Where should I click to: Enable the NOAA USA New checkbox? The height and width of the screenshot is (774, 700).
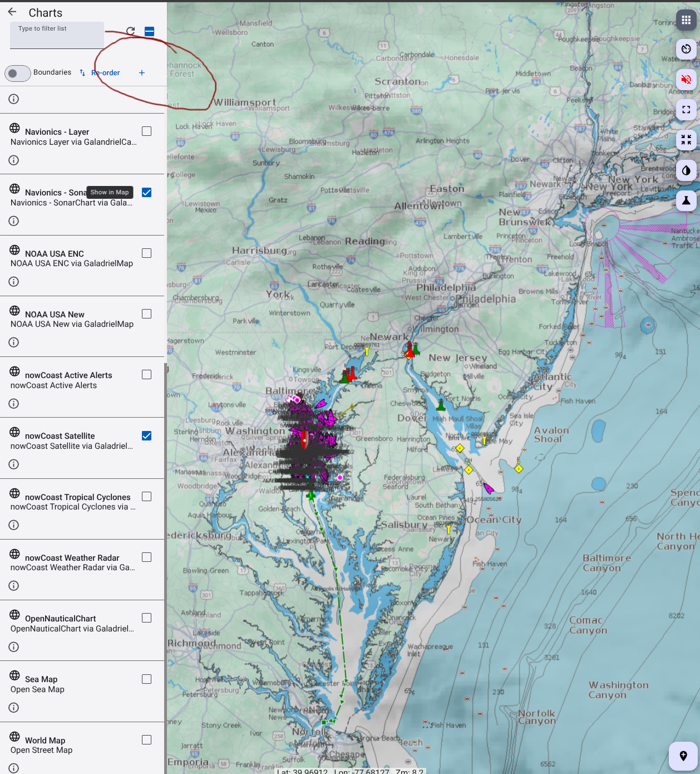click(147, 314)
